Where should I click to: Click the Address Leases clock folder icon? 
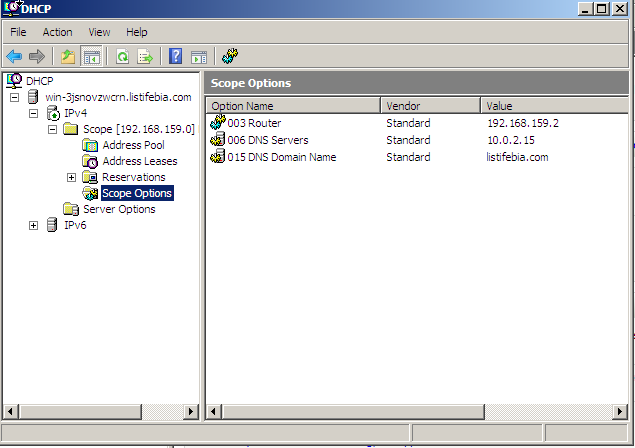click(90, 161)
